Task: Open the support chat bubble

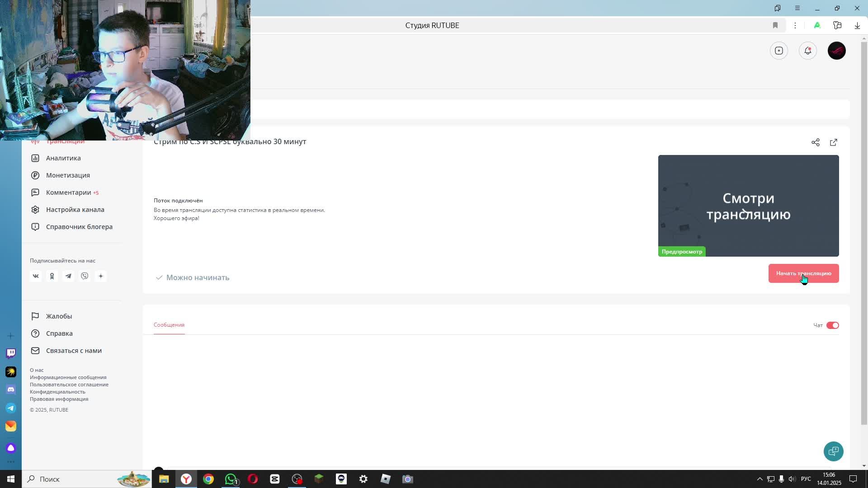Action: [x=833, y=451]
